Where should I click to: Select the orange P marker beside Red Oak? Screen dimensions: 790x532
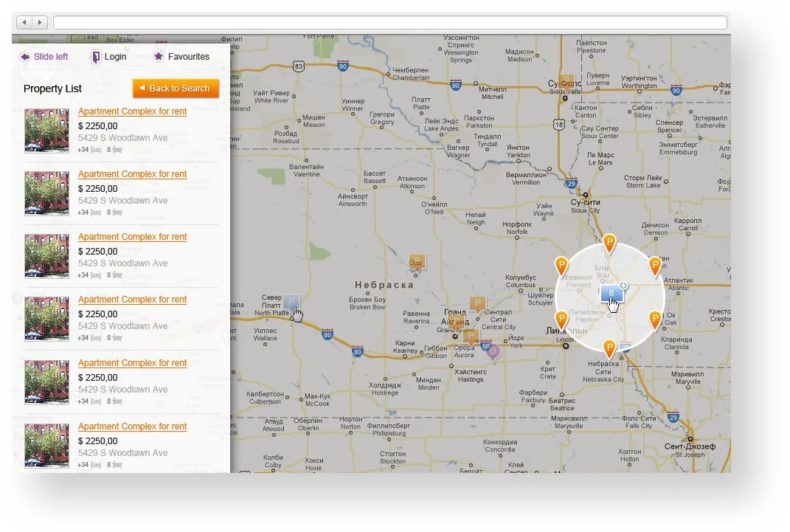click(x=654, y=319)
